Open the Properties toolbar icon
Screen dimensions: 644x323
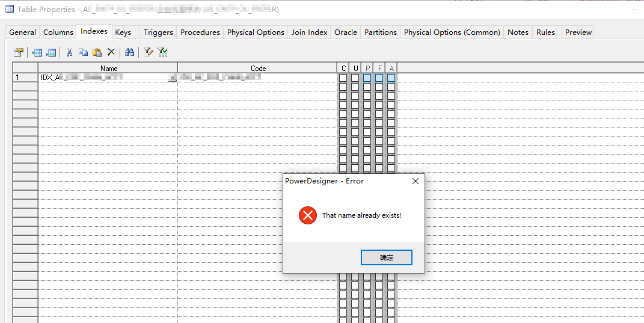tap(19, 52)
